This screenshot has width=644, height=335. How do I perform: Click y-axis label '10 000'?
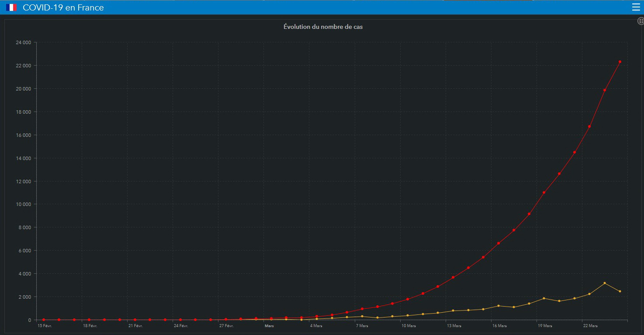[x=23, y=204]
